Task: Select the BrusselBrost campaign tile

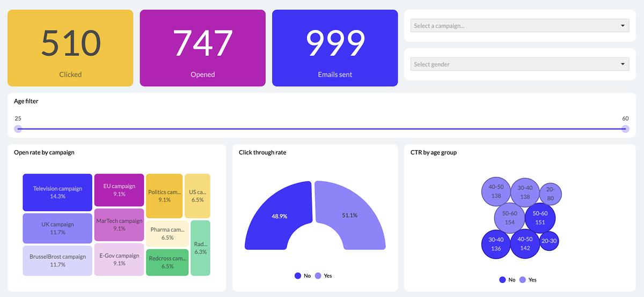Action: pos(57,261)
